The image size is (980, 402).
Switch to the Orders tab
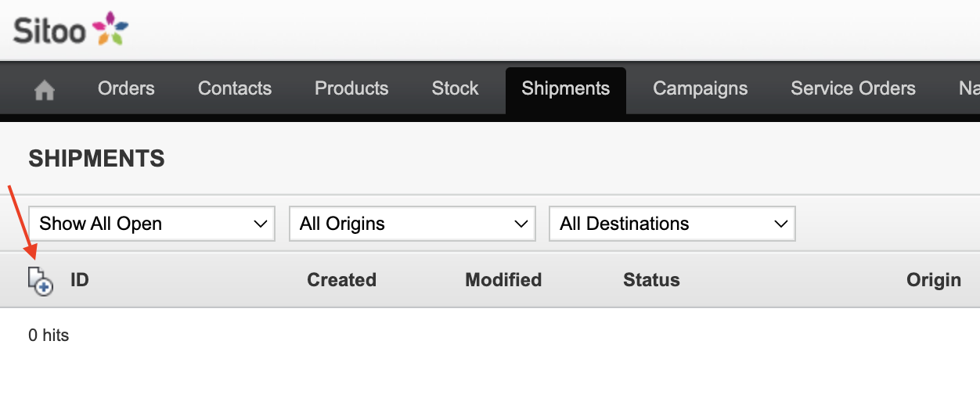(x=126, y=88)
